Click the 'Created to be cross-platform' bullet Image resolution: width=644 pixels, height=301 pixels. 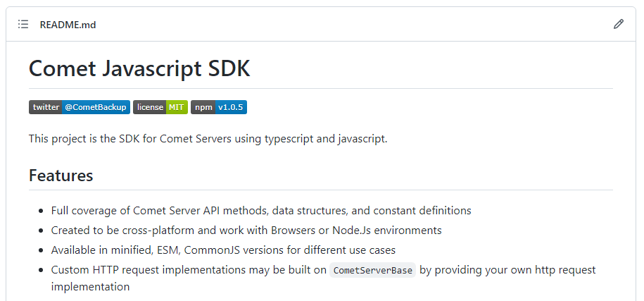pyautogui.click(x=246, y=230)
